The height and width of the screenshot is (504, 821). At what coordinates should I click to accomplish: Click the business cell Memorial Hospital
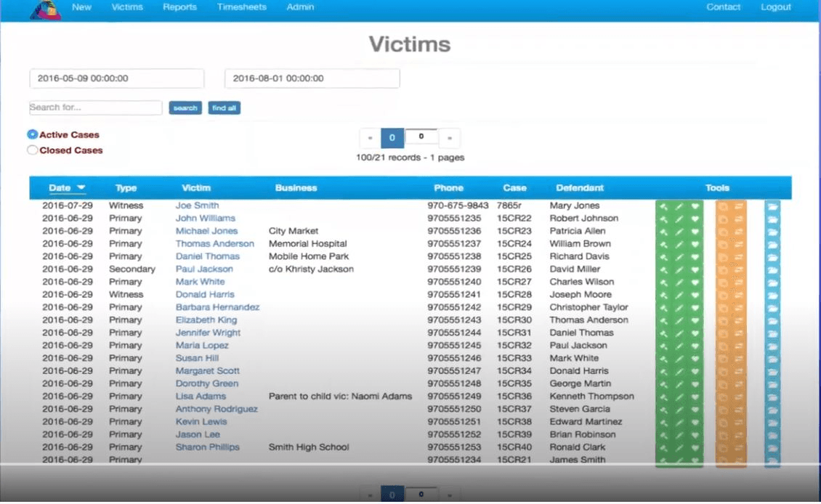pos(308,244)
